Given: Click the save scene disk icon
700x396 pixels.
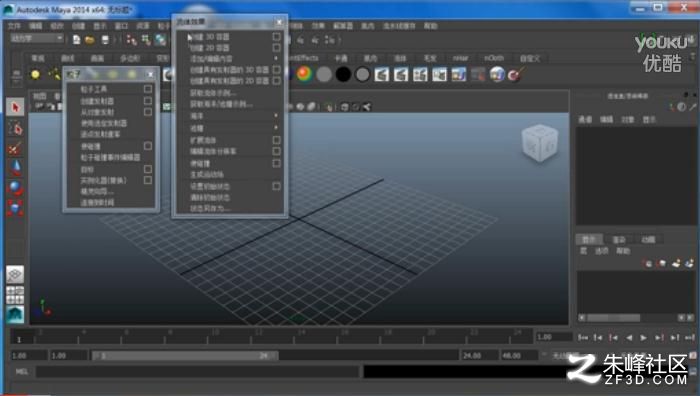Looking at the screenshot, I should [x=105, y=40].
